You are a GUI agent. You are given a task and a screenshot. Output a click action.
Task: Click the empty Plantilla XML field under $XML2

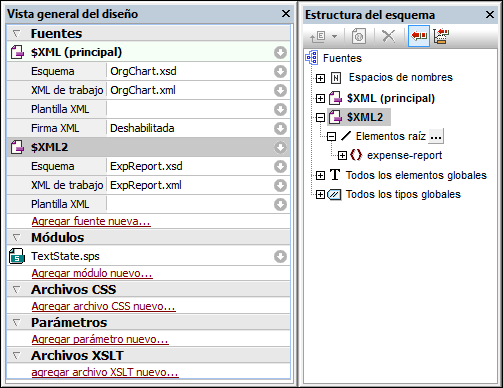[190, 204]
